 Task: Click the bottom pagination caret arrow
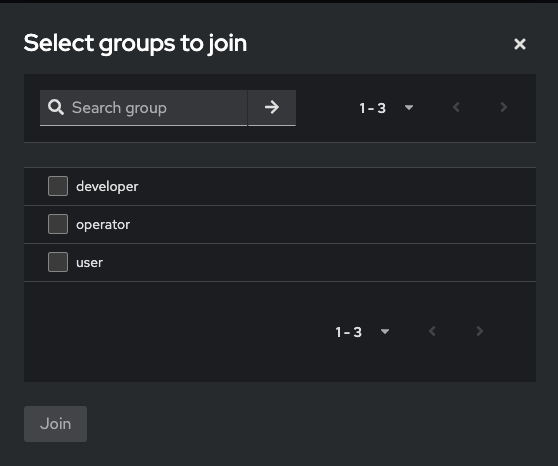click(x=385, y=331)
